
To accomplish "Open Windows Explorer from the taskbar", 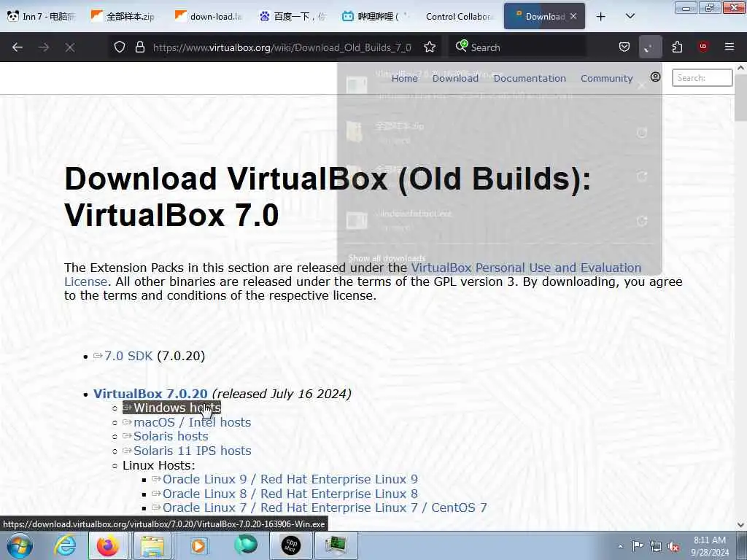I will pos(152,545).
